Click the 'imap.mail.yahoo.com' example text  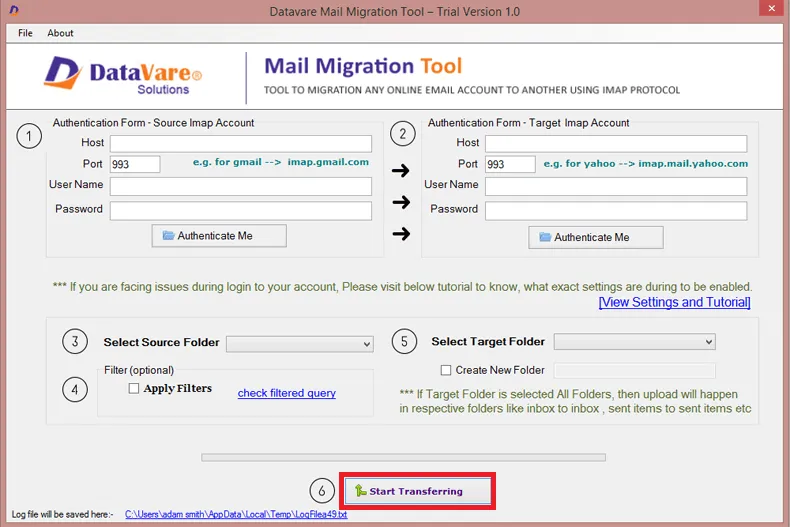pyautogui.click(x=693, y=163)
